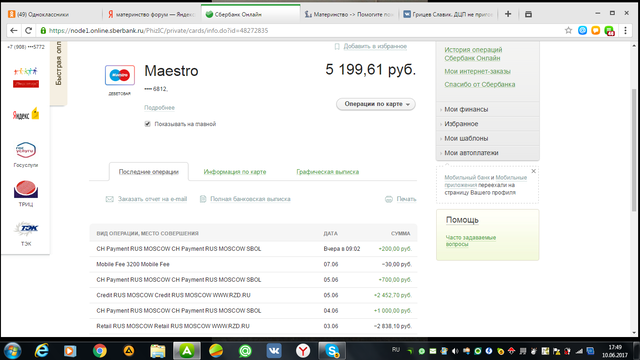Reload the page with refresh icon
The image size is (640, 360).
[28, 31]
